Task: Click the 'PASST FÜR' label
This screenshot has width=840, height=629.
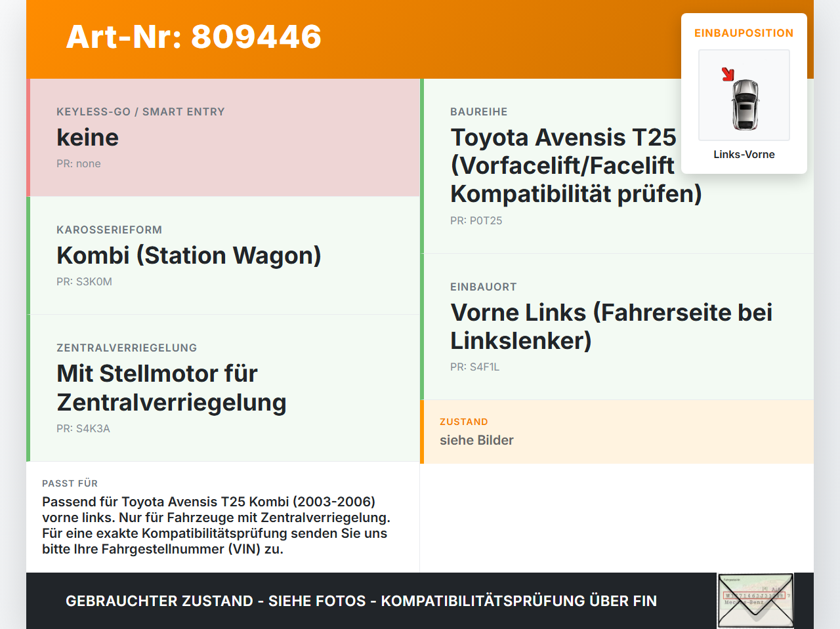Action: tap(70, 483)
